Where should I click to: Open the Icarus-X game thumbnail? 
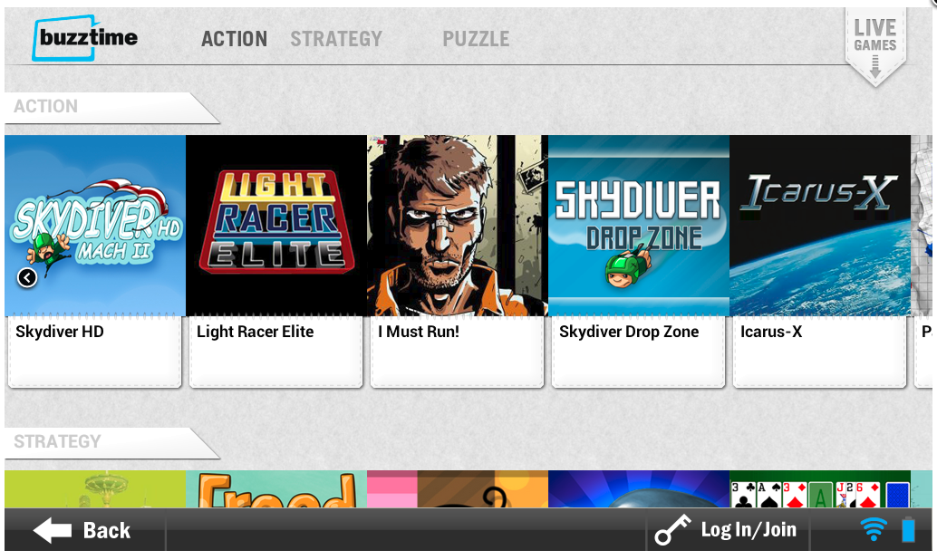820,226
